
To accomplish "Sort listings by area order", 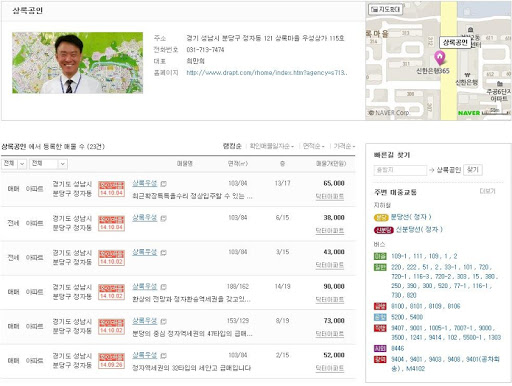I will pyautogui.click(x=313, y=146).
